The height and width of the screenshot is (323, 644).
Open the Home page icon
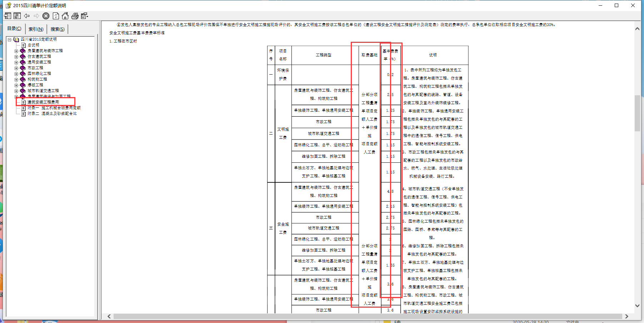(65, 16)
